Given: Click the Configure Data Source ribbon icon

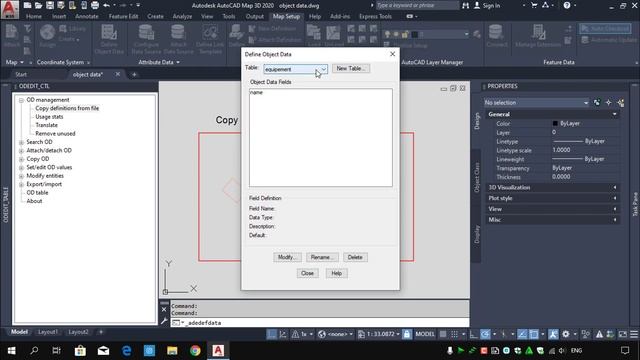Looking at the screenshot, I should point(146,39).
